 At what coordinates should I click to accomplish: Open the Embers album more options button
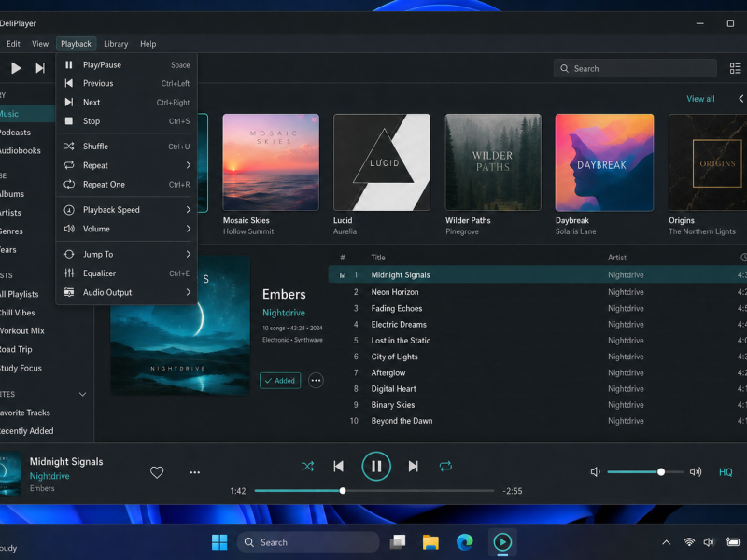click(x=316, y=381)
